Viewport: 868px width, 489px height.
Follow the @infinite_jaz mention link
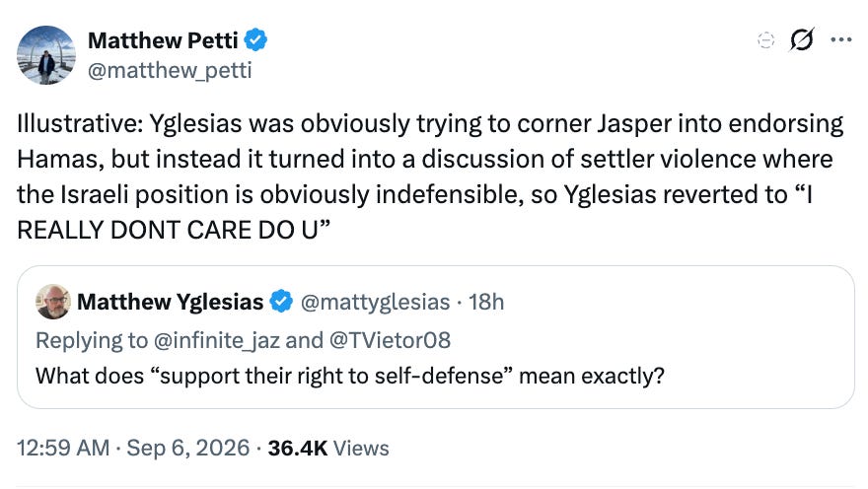(x=216, y=340)
